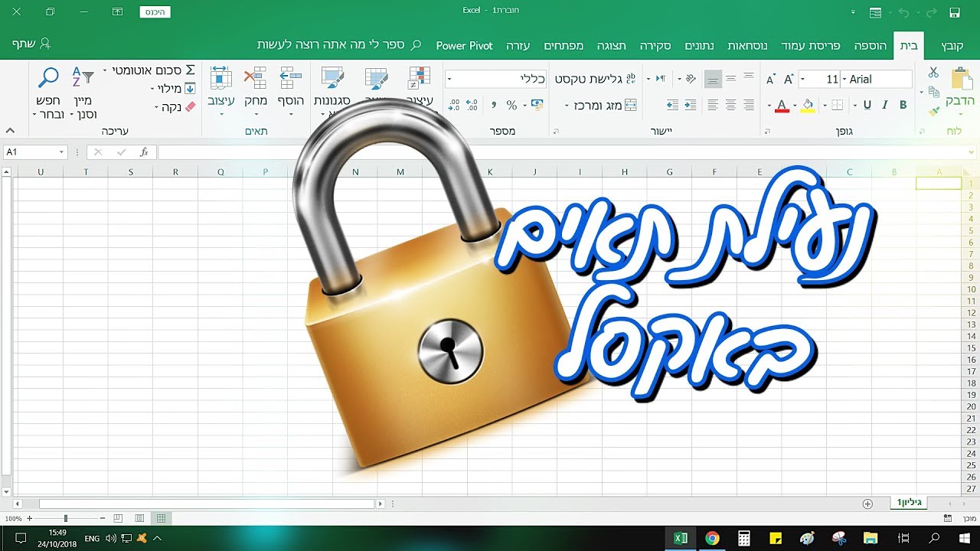Click the orientation (angled text) icon

pos(690,79)
